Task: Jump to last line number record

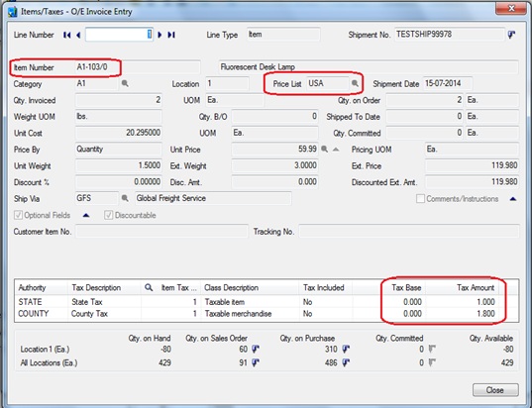Action: pyautogui.click(x=171, y=35)
